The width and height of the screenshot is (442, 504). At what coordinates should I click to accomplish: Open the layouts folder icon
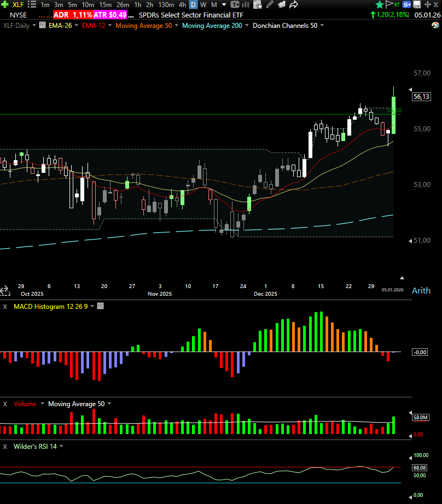pyautogui.click(x=282, y=4)
